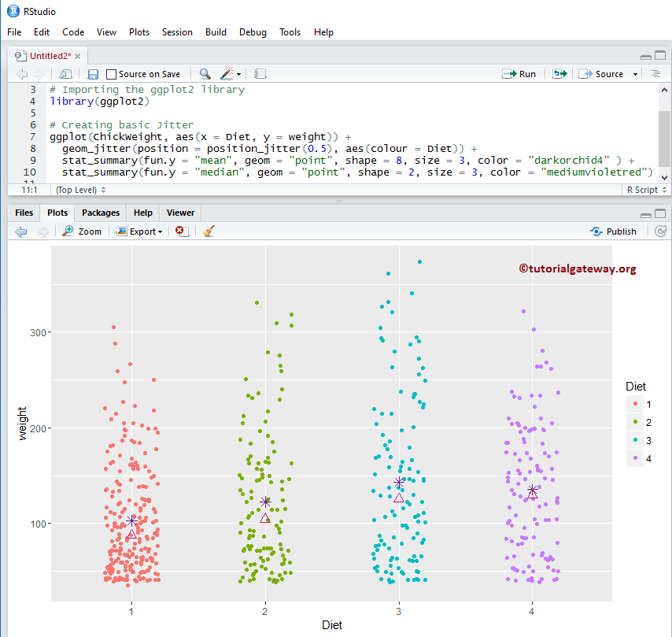Open the View menu
Image resolution: width=672 pixels, height=637 pixels.
point(106,32)
